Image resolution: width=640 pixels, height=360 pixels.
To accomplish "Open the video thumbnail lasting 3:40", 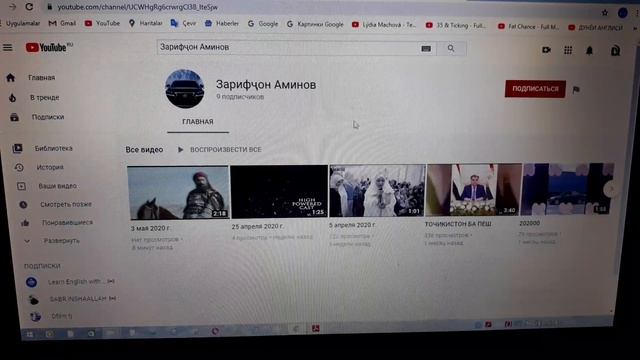I will point(474,190).
